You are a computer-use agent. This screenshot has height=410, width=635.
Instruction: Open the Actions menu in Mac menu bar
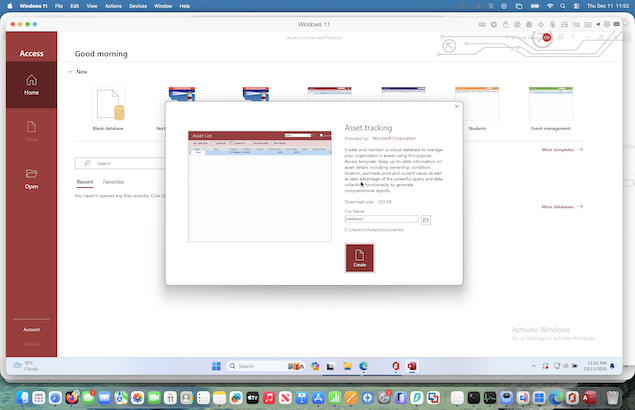(x=112, y=6)
